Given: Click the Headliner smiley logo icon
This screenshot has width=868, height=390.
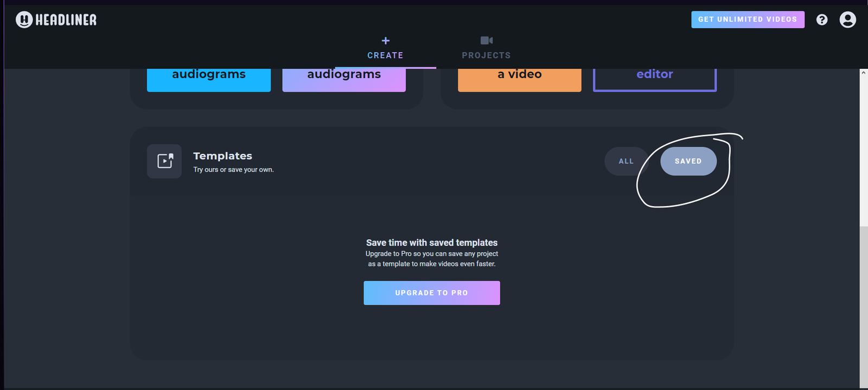Looking at the screenshot, I should [x=24, y=20].
